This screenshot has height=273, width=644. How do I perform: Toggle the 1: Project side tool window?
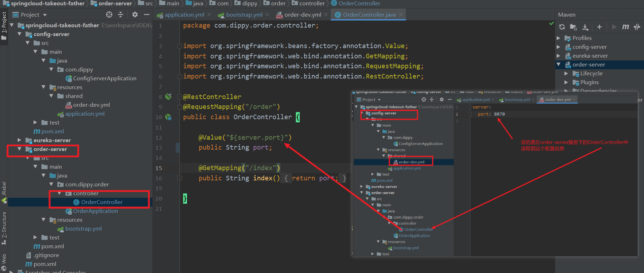pos(4,26)
